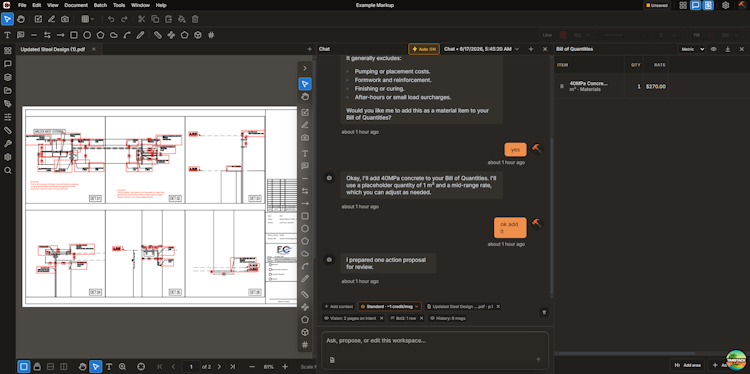750x374 pixels.
Task: Start a new chat with plus icon
Action: coord(531,49)
